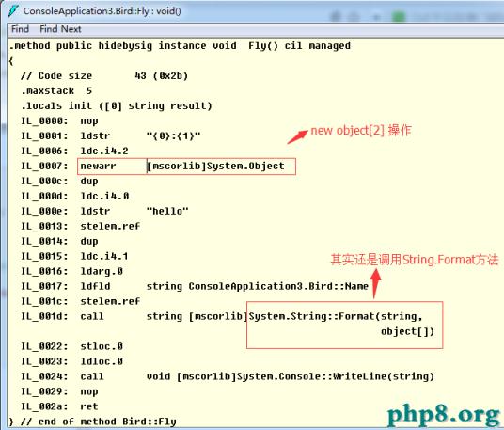Select the [mscorlib]System.Object operand text
The image size is (504, 430).
(x=215, y=166)
